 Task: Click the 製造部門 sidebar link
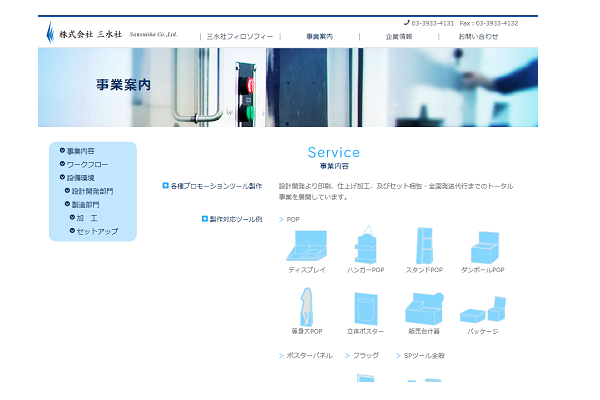(x=86, y=204)
